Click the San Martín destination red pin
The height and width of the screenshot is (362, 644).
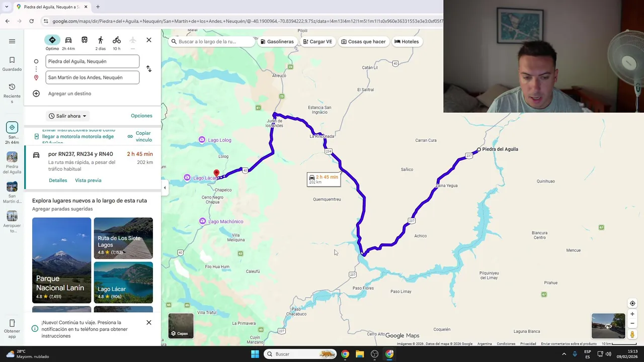click(216, 173)
